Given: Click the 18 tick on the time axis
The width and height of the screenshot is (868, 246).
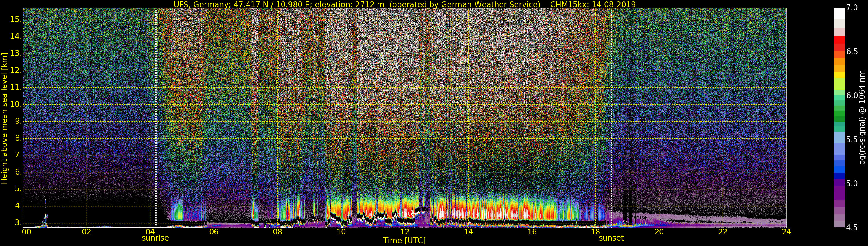Looking at the screenshot, I should pos(595,232).
